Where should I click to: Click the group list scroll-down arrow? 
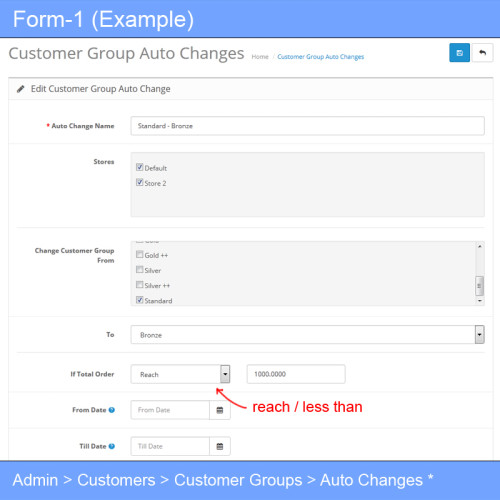480,301
